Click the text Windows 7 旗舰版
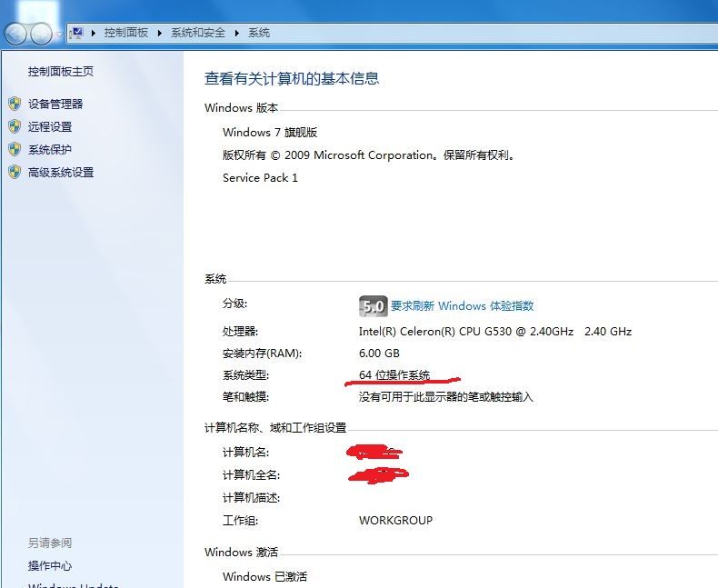The width and height of the screenshot is (718, 588). pos(270,133)
